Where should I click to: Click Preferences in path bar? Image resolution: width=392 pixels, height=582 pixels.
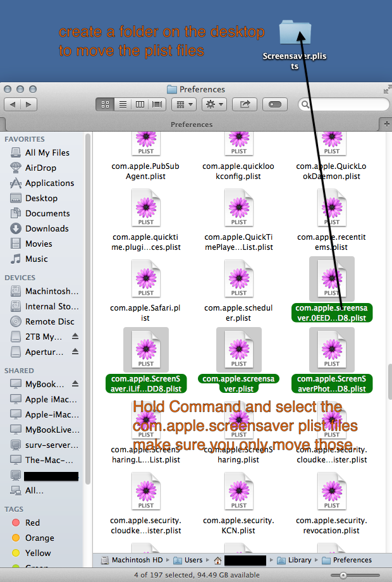point(346,560)
